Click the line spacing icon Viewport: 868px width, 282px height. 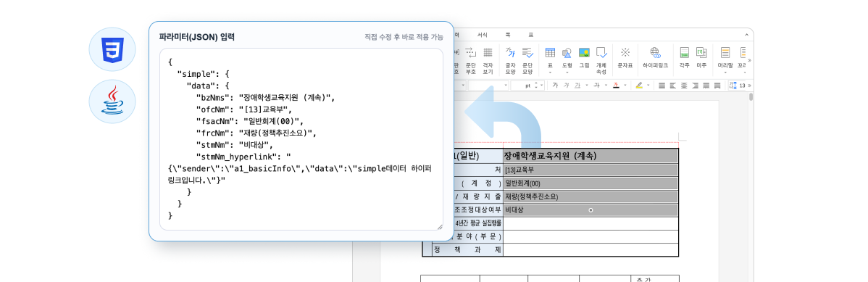point(733,86)
